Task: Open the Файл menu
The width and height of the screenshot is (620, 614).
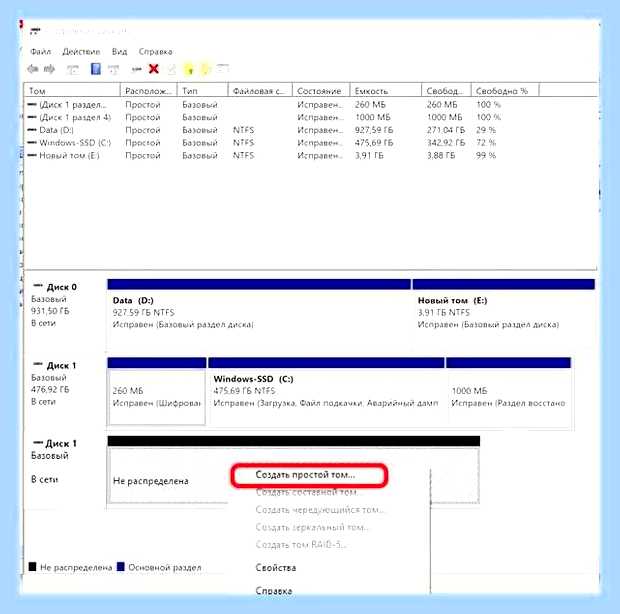Action: click(40, 52)
